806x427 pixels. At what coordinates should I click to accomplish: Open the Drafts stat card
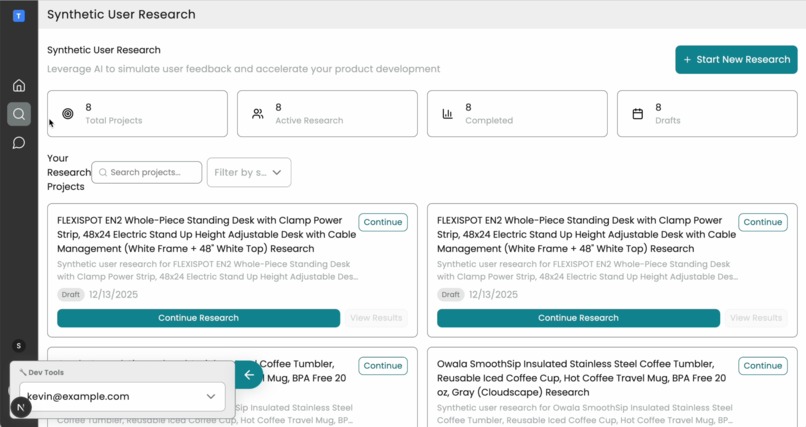(x=707, y=114)
